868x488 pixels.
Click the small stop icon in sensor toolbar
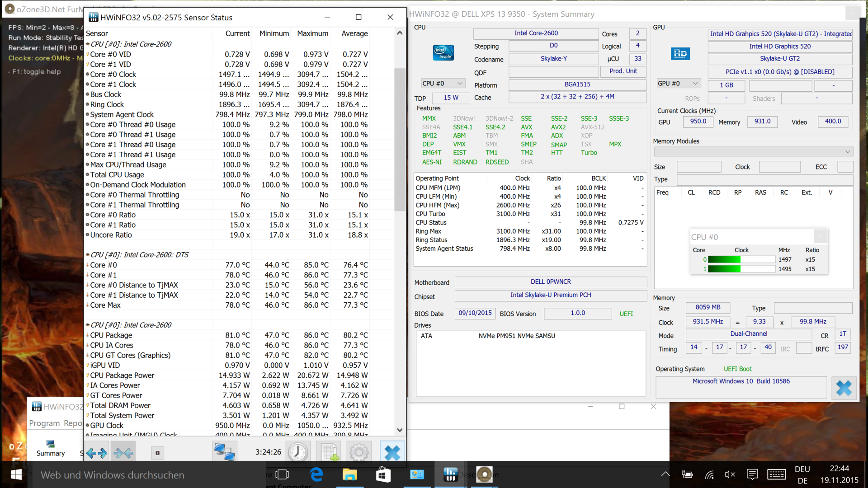click(x=157, y=453)
